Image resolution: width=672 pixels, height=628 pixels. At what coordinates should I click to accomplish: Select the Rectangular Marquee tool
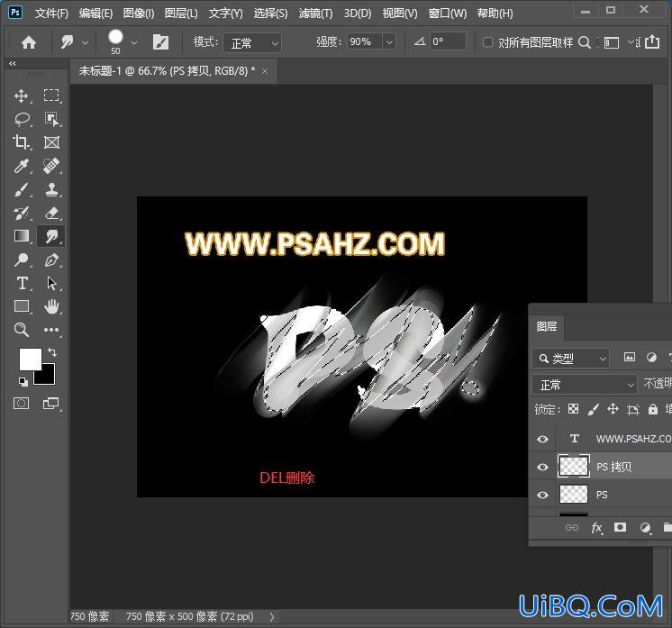click(51, 96)
